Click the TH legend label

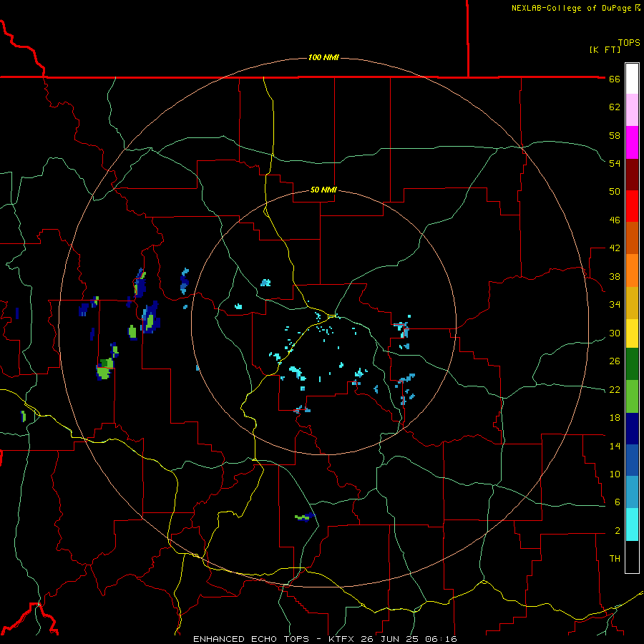tap(615, 559)
